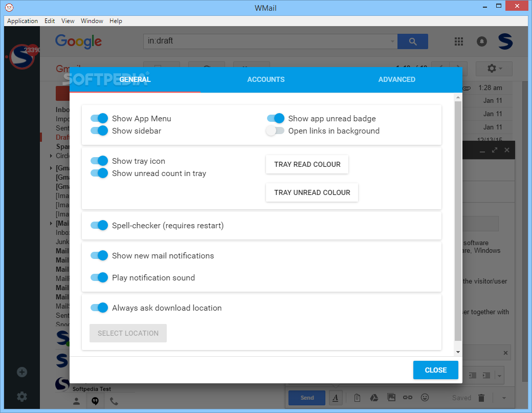This screenshot has height=413, width=532.
Task: Expand the [Gm label tree arrow
Action: click(x=51, y=168)
